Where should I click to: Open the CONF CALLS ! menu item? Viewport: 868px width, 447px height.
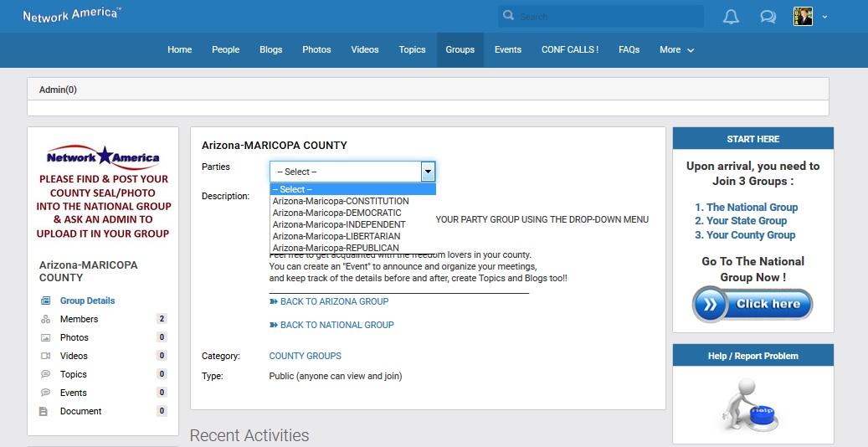pos(569,50)
